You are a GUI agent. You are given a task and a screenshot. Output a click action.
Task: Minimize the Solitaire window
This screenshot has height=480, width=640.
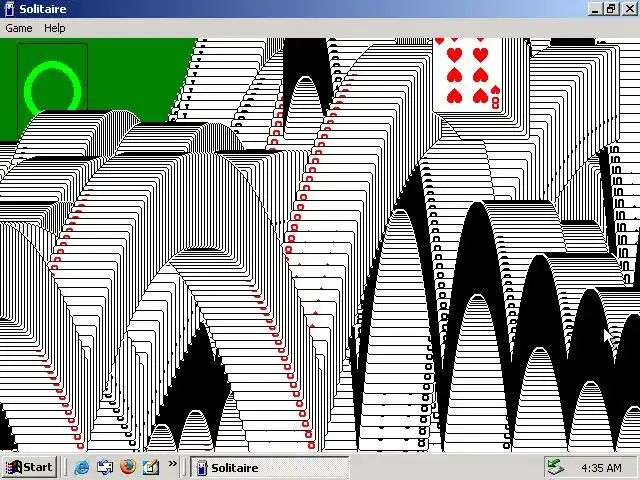point(595,9)
